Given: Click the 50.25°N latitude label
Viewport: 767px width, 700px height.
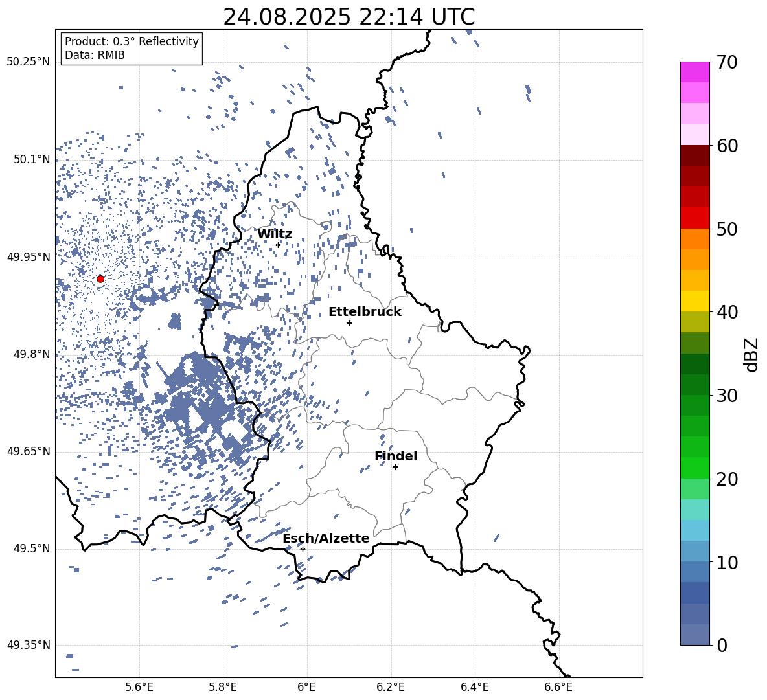Looking at the screenshot, I should [x=29, y=62].
